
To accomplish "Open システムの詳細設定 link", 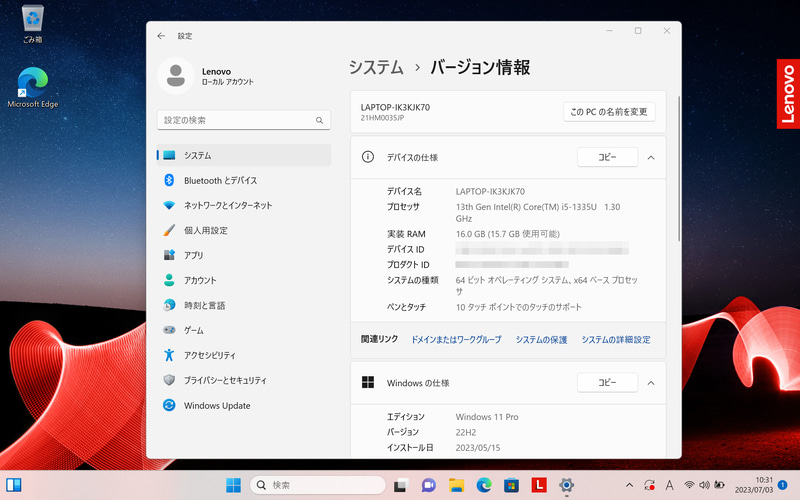I will [616, 340].
